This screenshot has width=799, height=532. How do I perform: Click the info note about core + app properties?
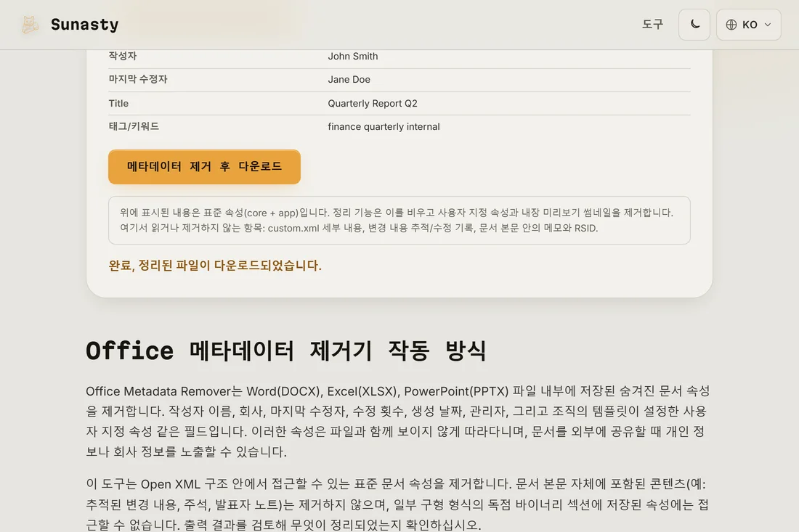(x=399, y=221)
